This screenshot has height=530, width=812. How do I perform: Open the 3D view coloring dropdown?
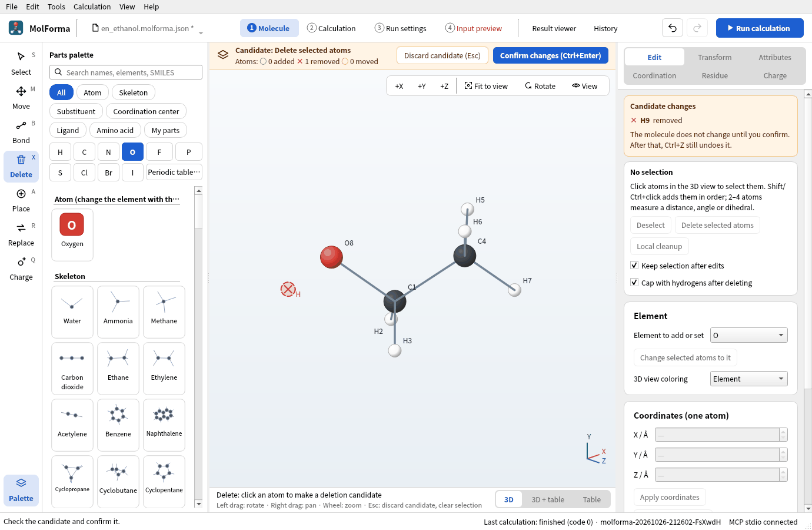click(749, 379)
